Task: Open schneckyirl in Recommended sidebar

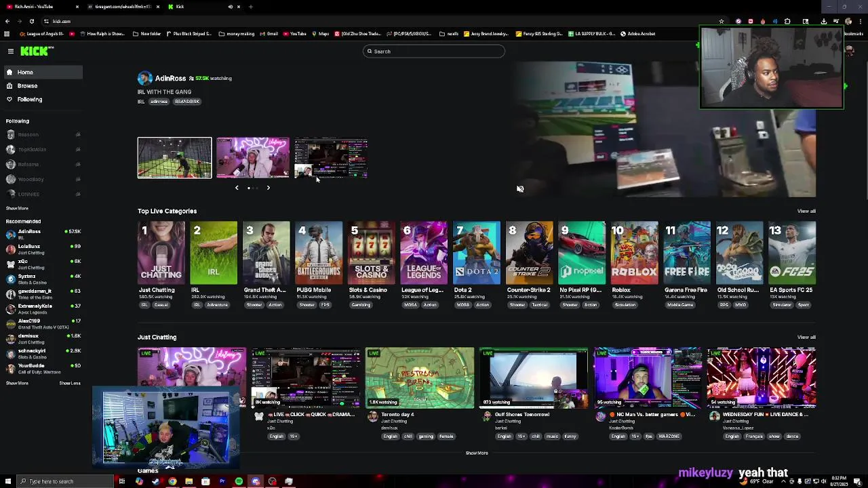Action: tap(42, 353)
